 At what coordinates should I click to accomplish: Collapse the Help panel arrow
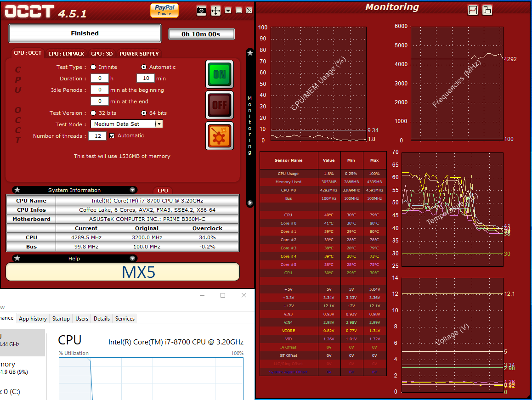133,259
